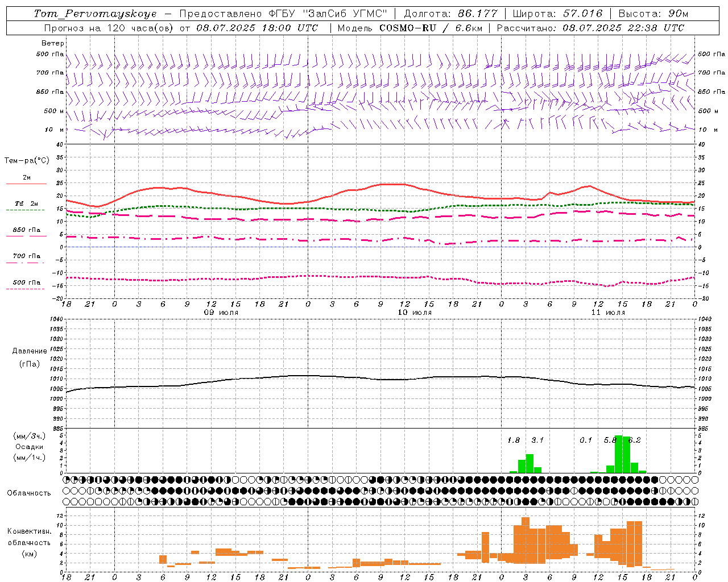Click the (гПа) unit under Давление
728x582 pixels.
[x=29, y=364]
